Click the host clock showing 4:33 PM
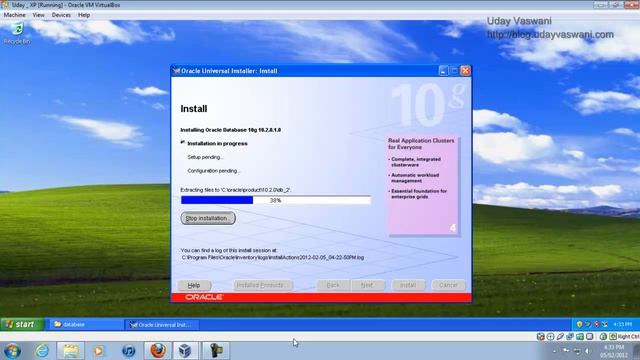 point(613,351)
